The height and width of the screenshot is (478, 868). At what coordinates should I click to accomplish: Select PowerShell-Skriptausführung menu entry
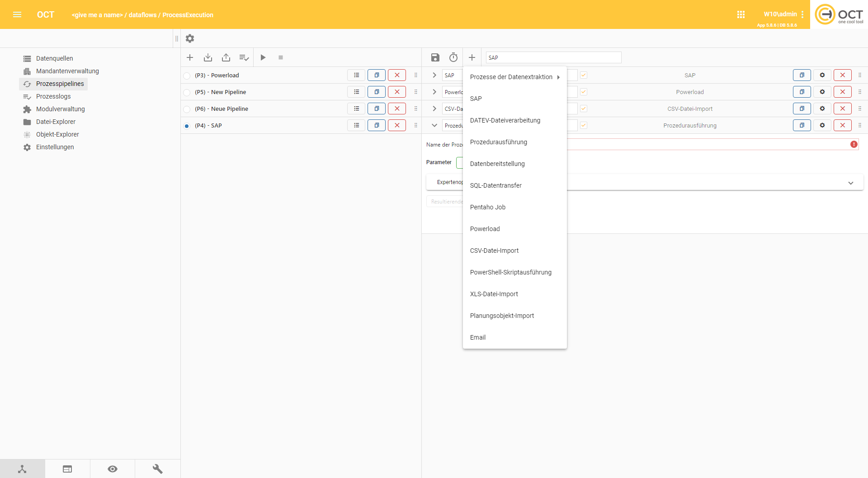[x=510, y=272]
